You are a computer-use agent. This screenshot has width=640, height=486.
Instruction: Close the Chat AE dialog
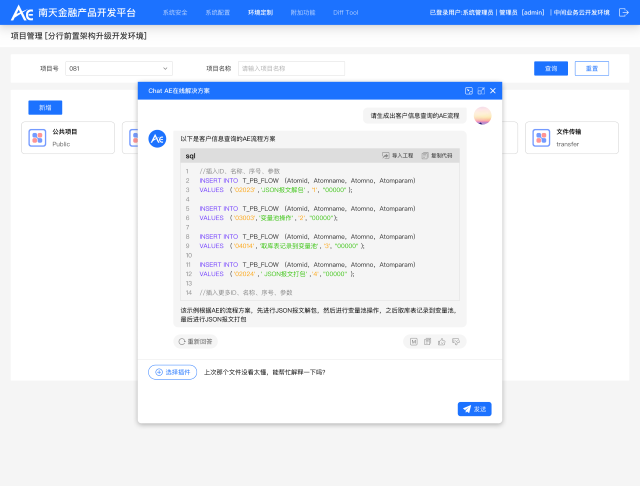pos(493,90)
